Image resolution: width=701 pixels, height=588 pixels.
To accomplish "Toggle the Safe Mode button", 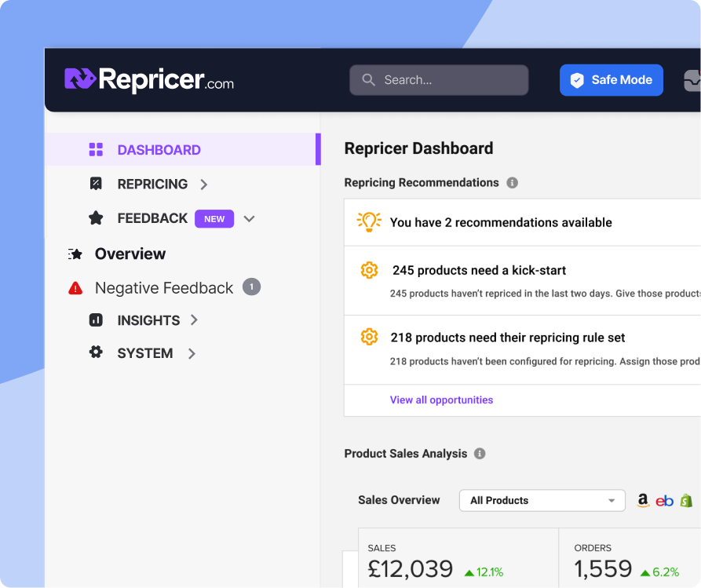I will coord(611,80).
